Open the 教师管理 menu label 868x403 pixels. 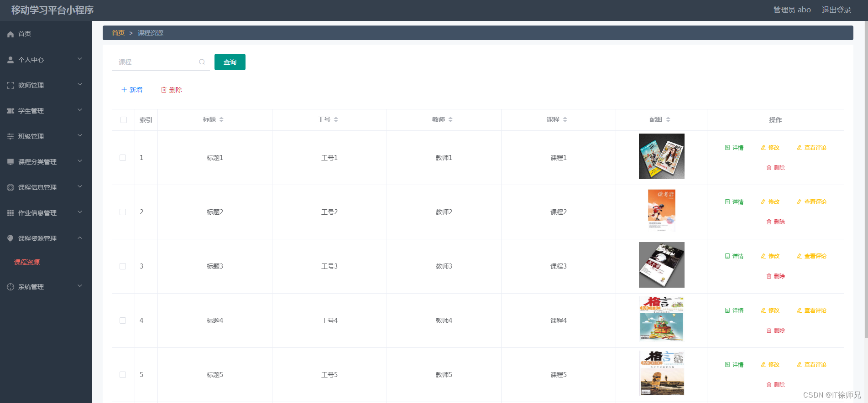tap(31, 85)
